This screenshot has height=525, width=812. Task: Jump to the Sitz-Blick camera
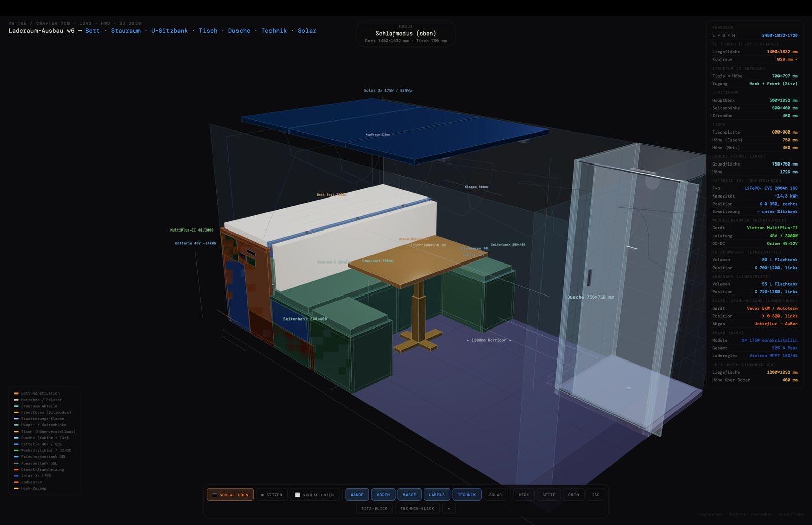click(374, 508)
